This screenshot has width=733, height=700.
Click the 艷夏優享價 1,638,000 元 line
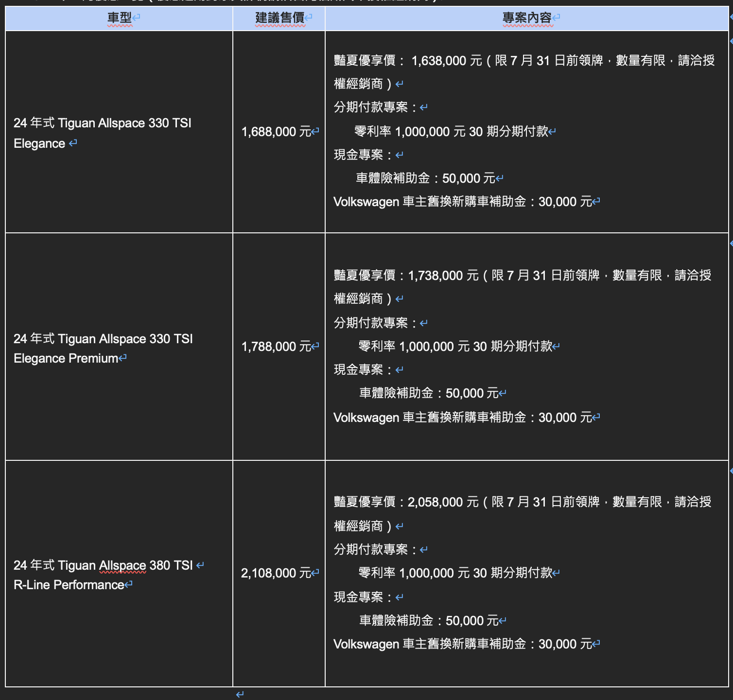click(524, 61)
